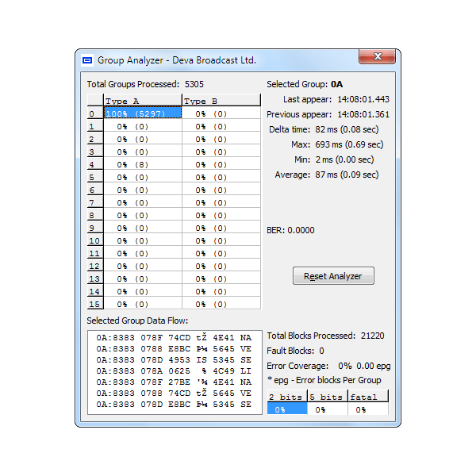Click Total Groups Processed value 5305
The height and width of the screenshot is (476, 476).
[194, 84]
